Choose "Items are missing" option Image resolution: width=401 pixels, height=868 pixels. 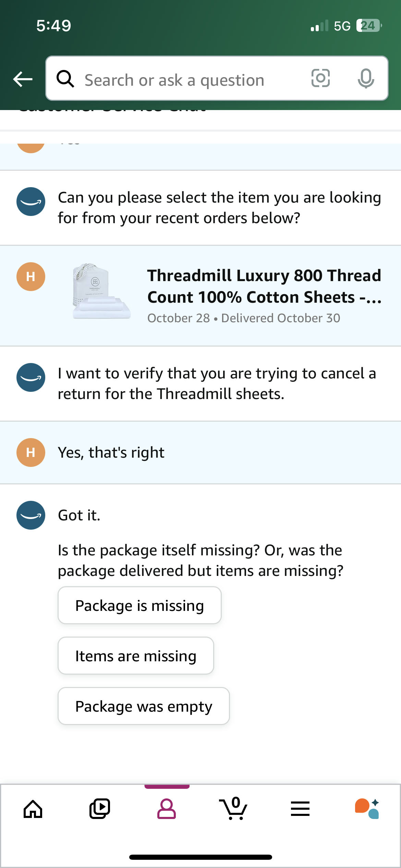point(136,656)
